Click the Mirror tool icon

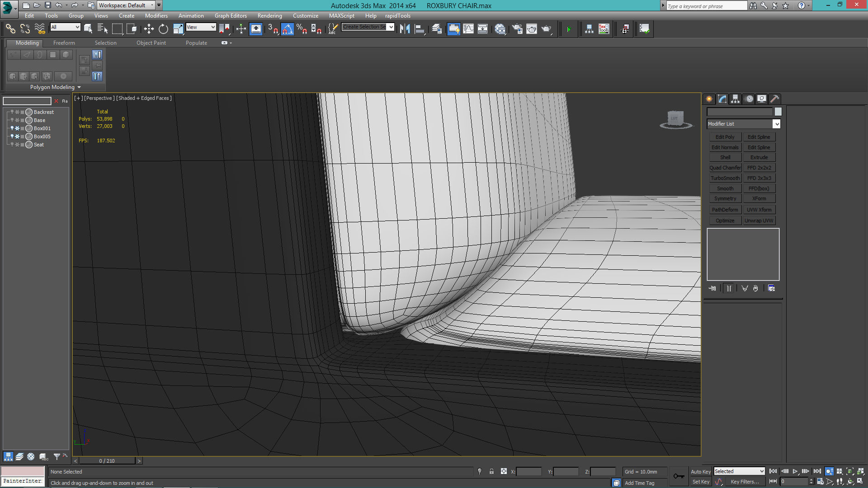coord(405,29)
